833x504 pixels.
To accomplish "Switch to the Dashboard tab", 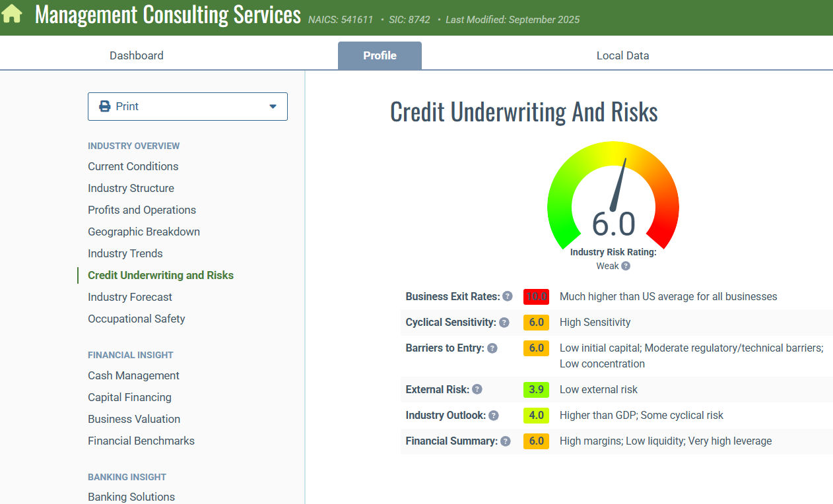I will (136, 55).
